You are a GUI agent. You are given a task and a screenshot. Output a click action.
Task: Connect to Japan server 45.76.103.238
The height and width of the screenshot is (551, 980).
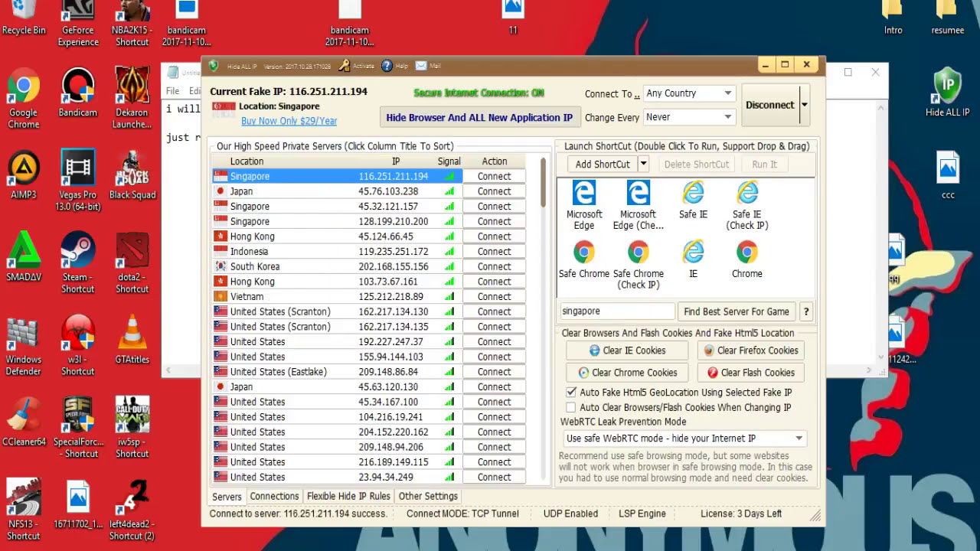pyautogui.click(x=494, y=191)
